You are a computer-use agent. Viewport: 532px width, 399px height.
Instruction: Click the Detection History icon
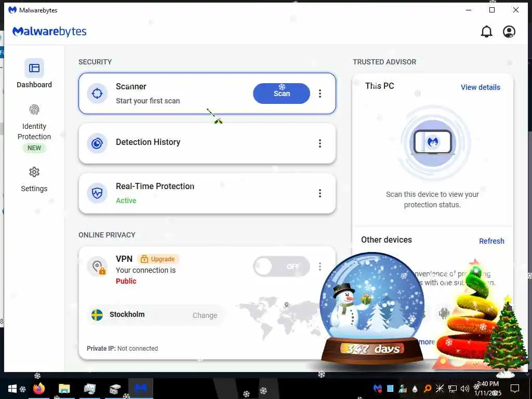(x=97, y=143)
